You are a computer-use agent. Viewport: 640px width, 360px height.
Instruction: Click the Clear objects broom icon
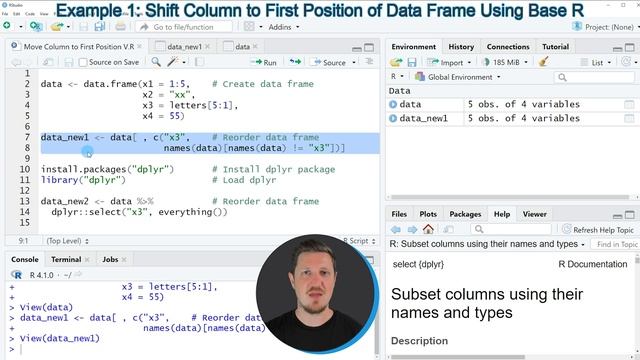(x=543, y=62)
